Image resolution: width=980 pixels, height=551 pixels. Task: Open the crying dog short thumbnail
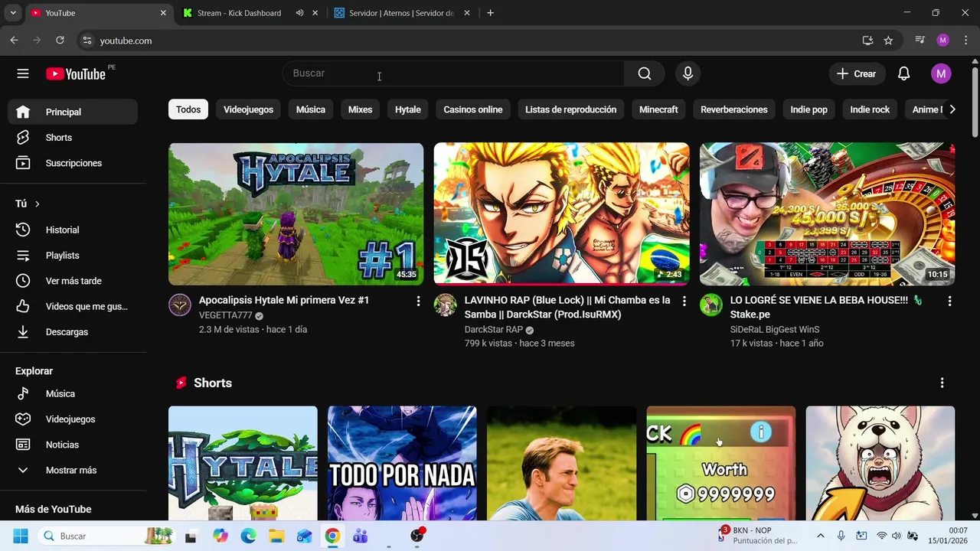[880, 463]
